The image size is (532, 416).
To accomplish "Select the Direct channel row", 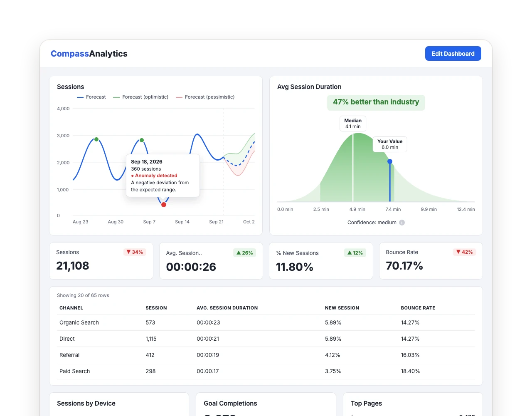I will click(266, 339).
